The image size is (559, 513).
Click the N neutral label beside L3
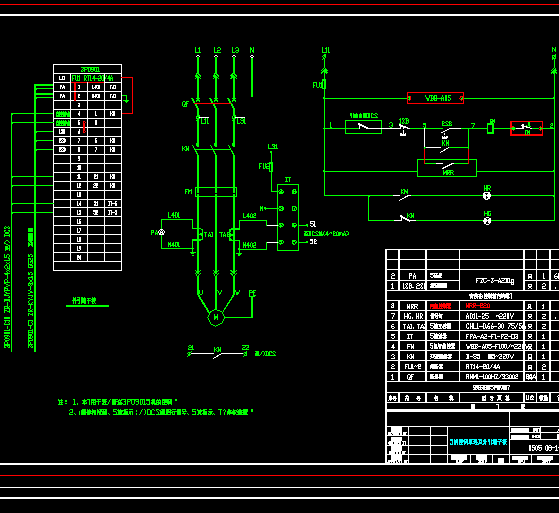pyautogui.click(x=252, y=50)
